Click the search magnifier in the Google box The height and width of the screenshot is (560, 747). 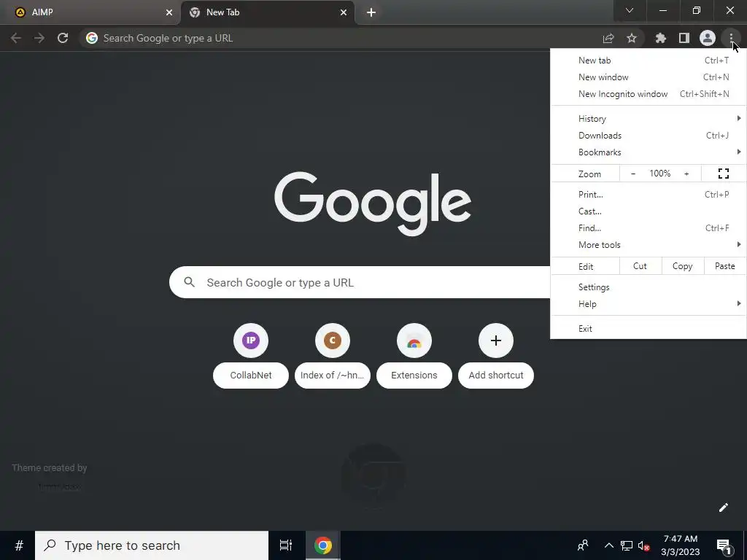click(189, 282)
